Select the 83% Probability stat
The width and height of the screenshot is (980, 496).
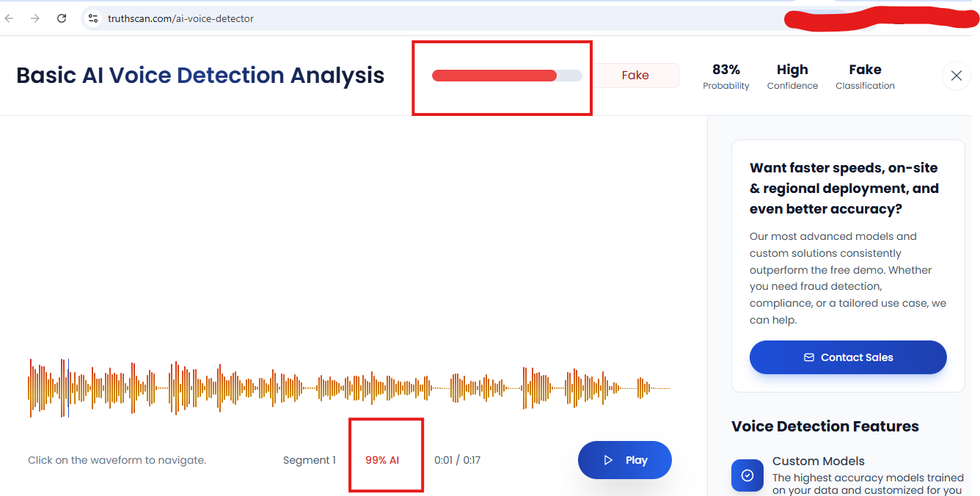coord(725,76)
